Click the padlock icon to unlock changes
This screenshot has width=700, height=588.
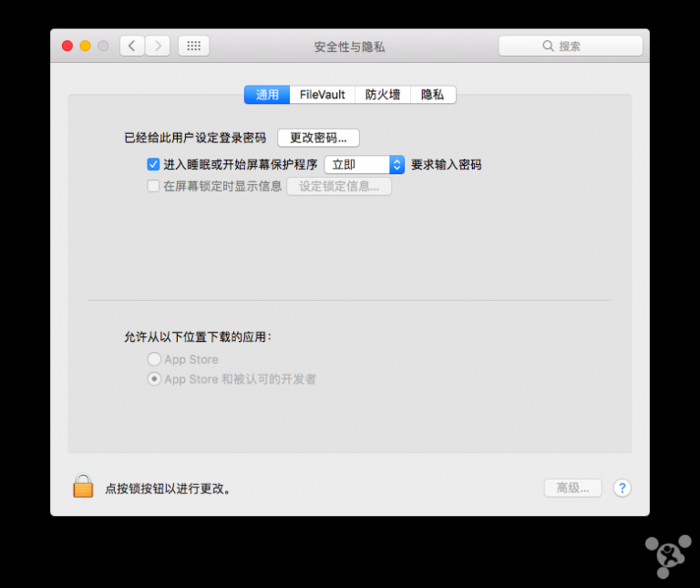click(x=83, y=486)
